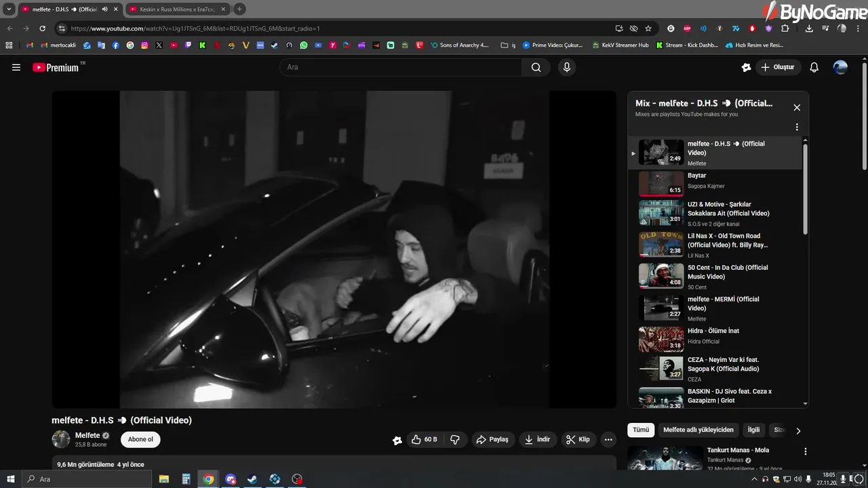Open Chrome extensions puzzle icon
The width and height of the screenshot is (868, 488).
[785, 28]
